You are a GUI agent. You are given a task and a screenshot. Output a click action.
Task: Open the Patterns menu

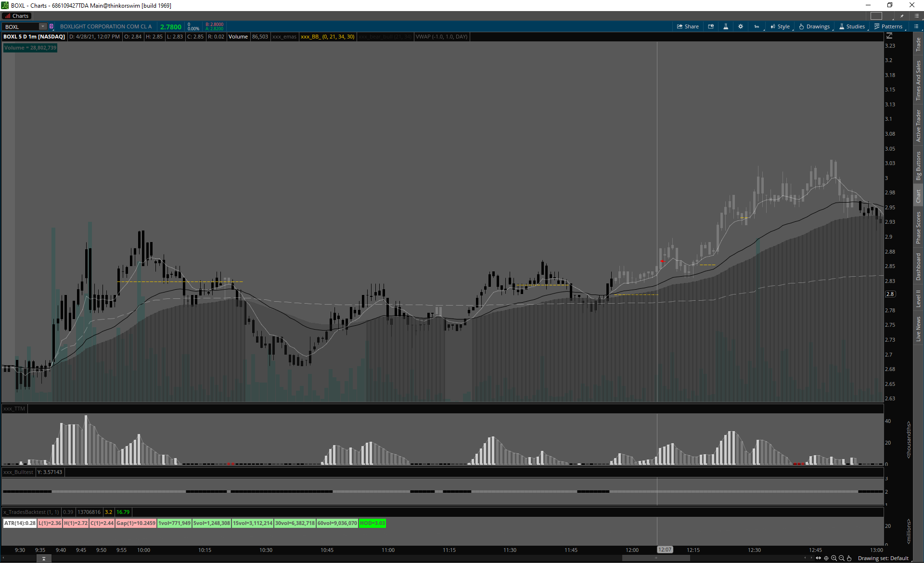888,26
